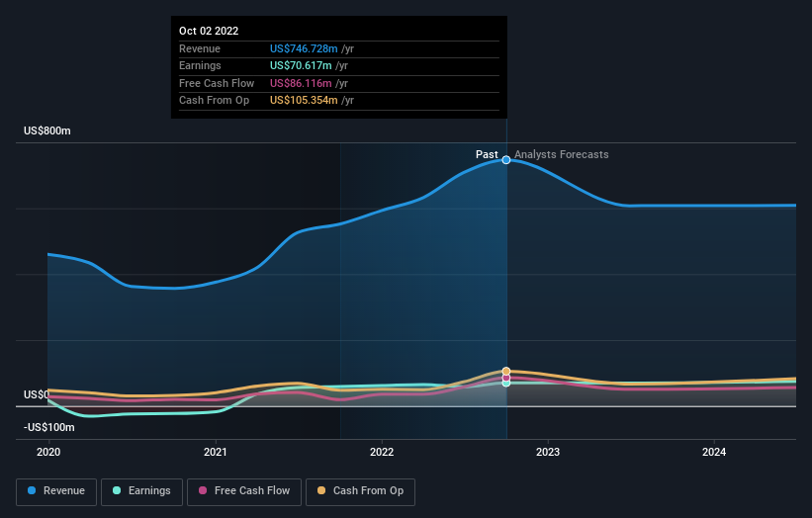Click the 2021 x-axis label
Viewport: 812px width, 518px height.
click(215, 452)
